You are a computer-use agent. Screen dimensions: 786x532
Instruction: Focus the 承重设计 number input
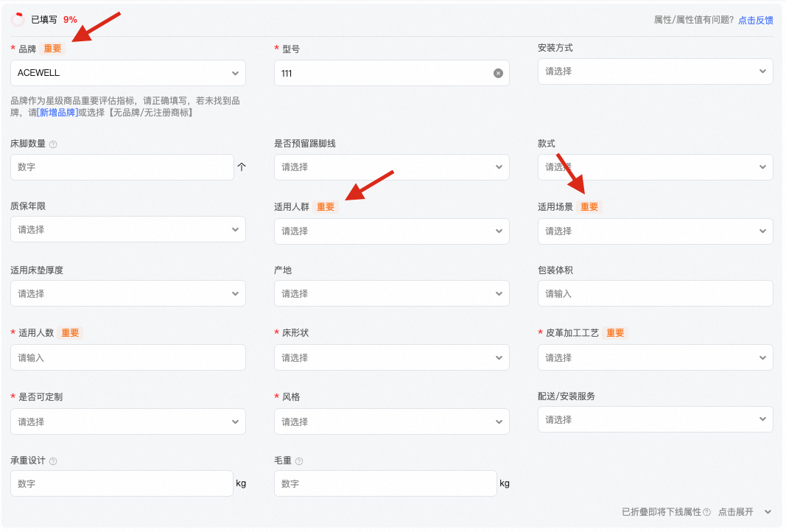122,483
